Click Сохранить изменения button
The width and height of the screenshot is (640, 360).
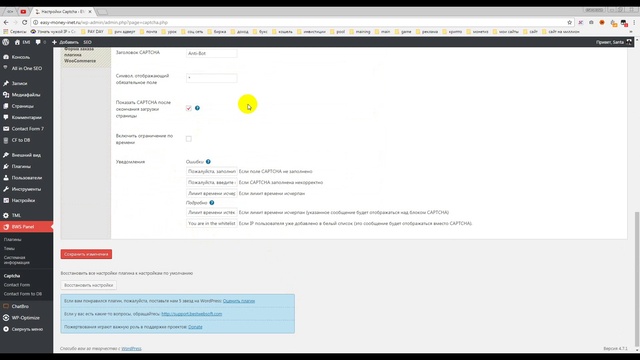point(86,254)
